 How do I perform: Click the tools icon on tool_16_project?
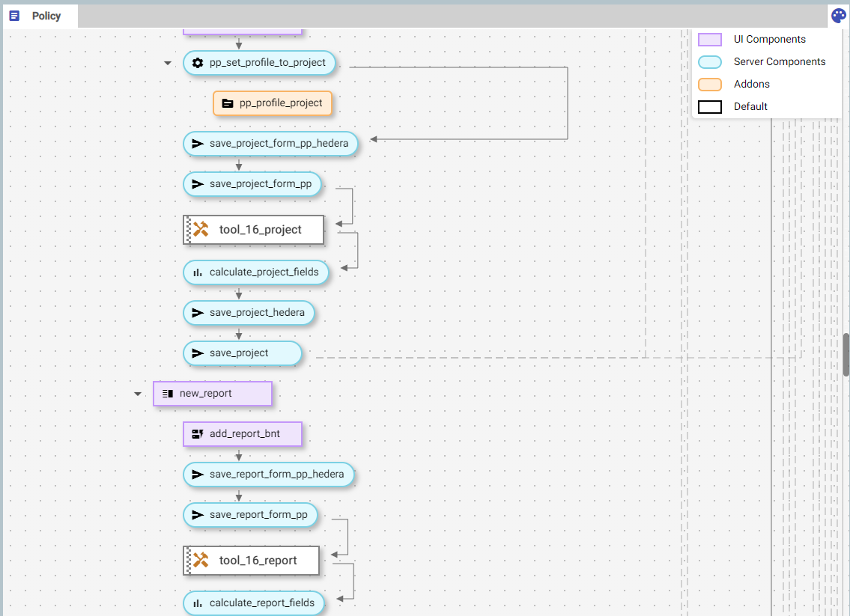201,230
